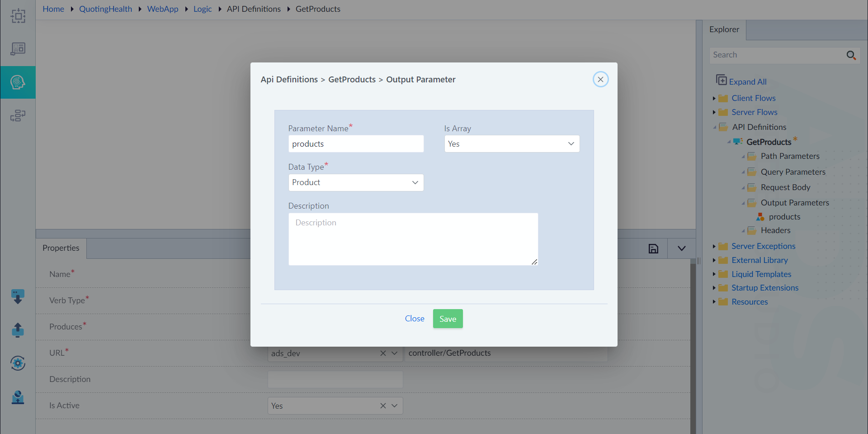Click the download arrow sidebar icon
Screen dimensions: 868x434
coord(18,297)
